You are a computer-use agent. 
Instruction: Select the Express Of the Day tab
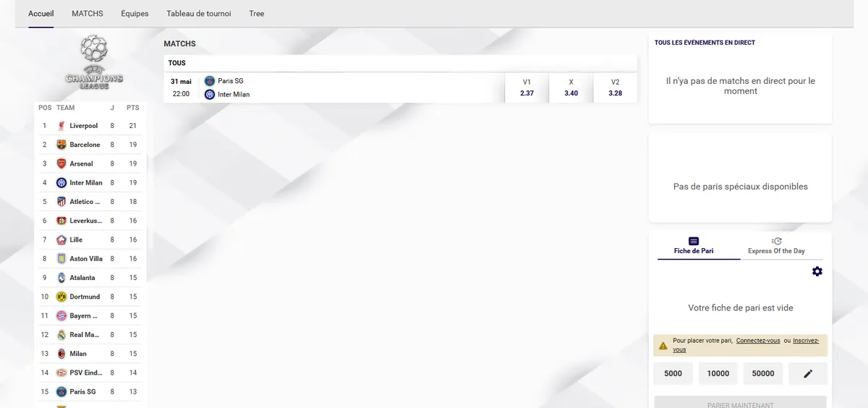point(776,246)
